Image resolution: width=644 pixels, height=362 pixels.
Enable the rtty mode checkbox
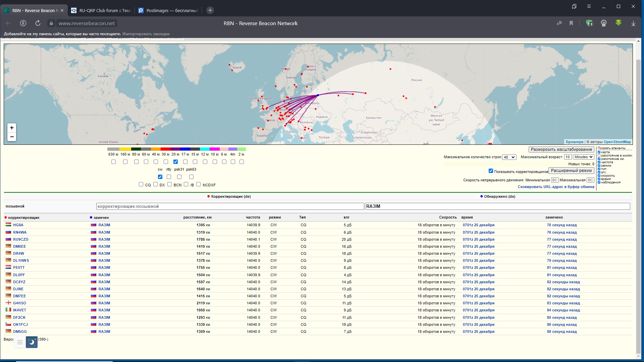tap(169, 177)
